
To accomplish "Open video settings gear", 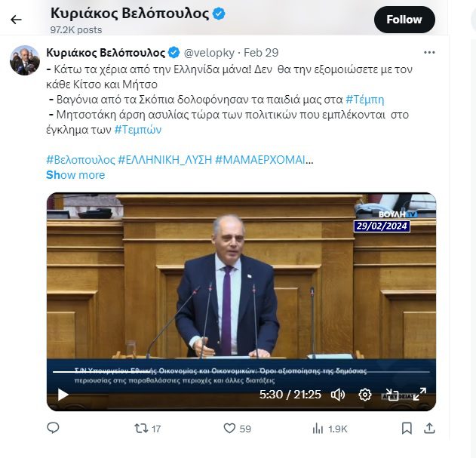I will 364,395.
